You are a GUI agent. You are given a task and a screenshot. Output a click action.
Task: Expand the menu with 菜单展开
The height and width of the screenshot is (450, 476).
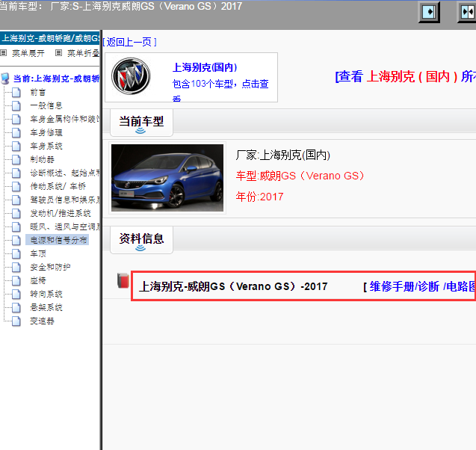tap(28, 53)
